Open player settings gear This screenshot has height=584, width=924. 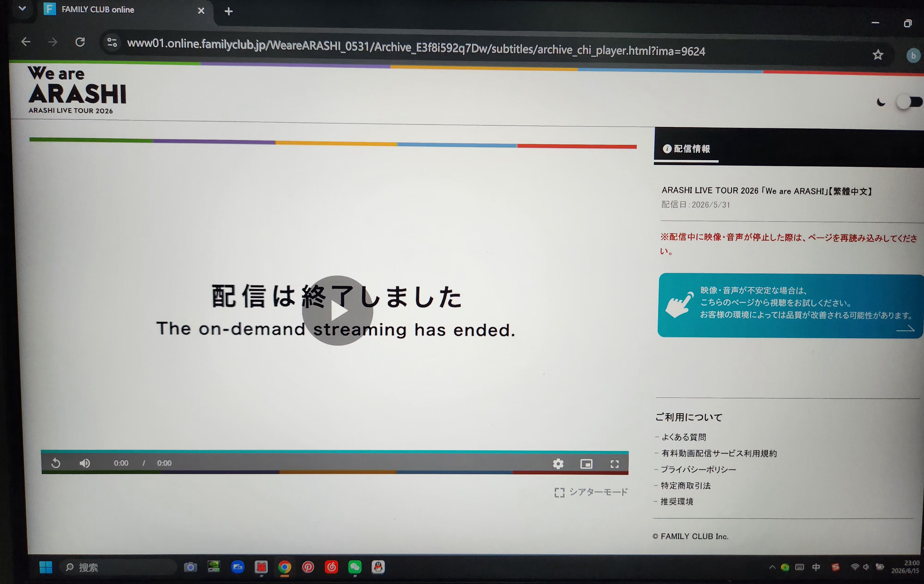pyautogui.click(x=558, y=464)
